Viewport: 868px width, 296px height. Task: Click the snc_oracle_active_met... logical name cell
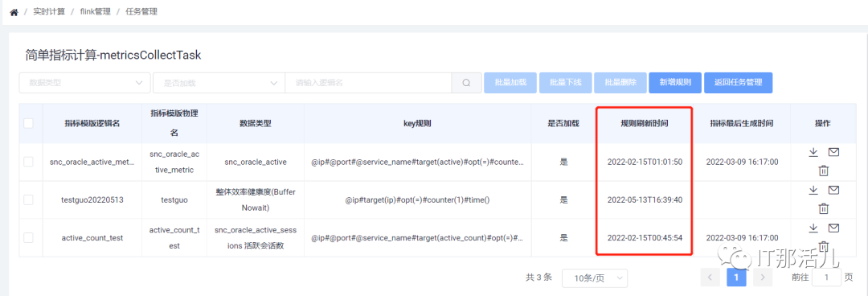pos(92,162)
